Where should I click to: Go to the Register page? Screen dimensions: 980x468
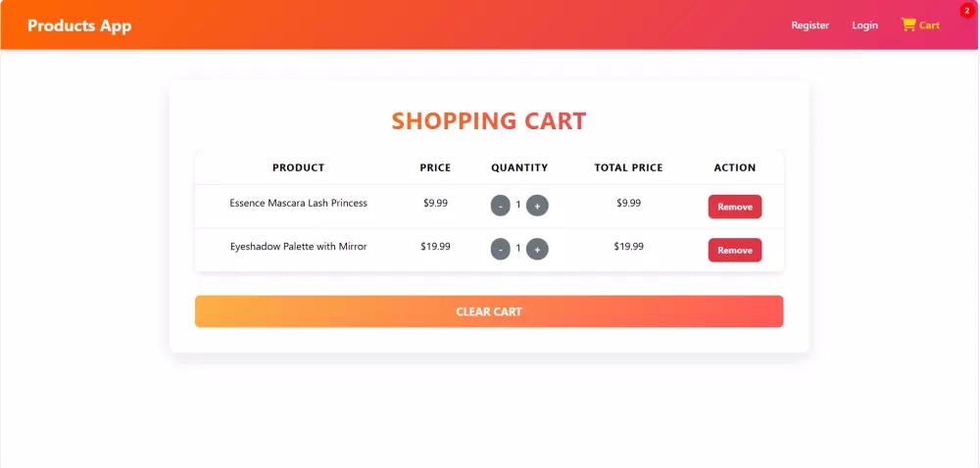coord(810,25)
